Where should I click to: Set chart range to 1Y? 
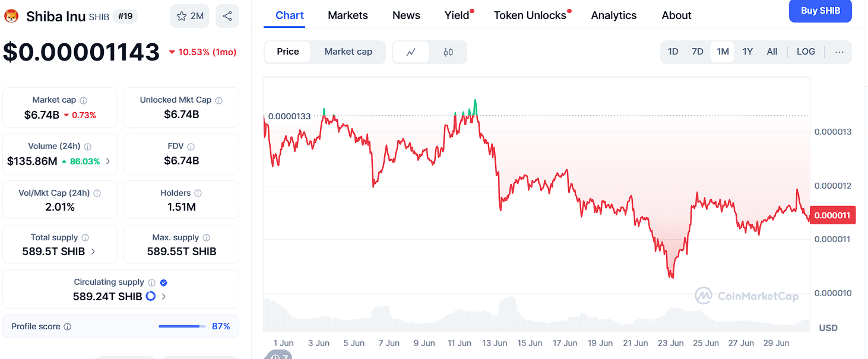click(x=747, y=52)
